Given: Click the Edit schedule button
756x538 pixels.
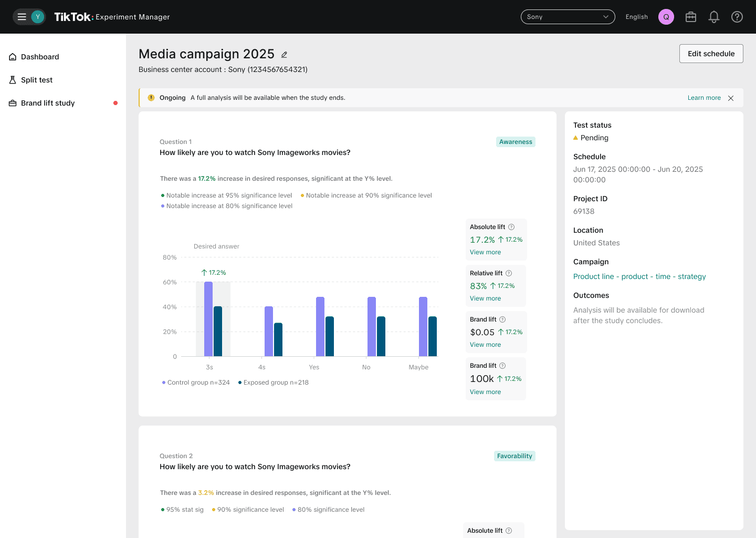Looking at the screenshot, I should point(711,54).
